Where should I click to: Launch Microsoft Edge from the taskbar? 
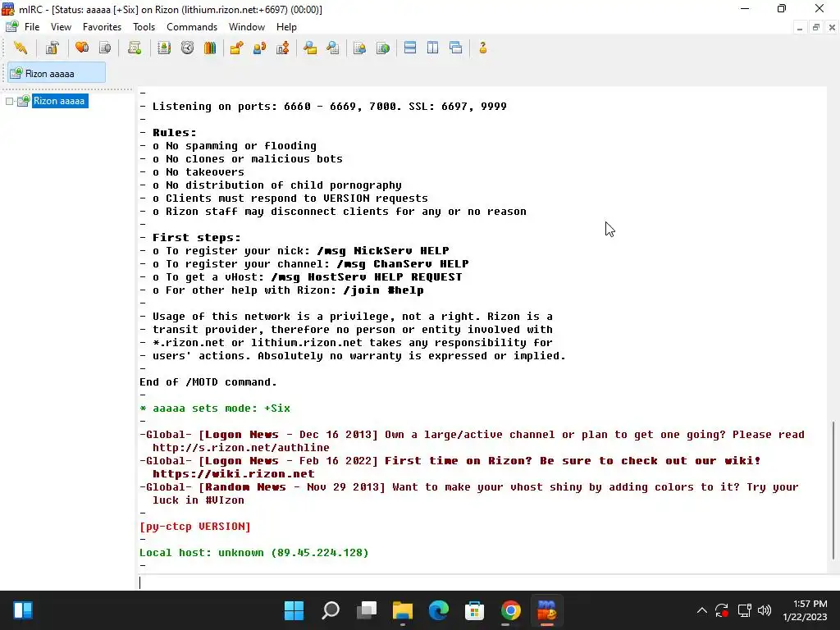click(438, 610)
